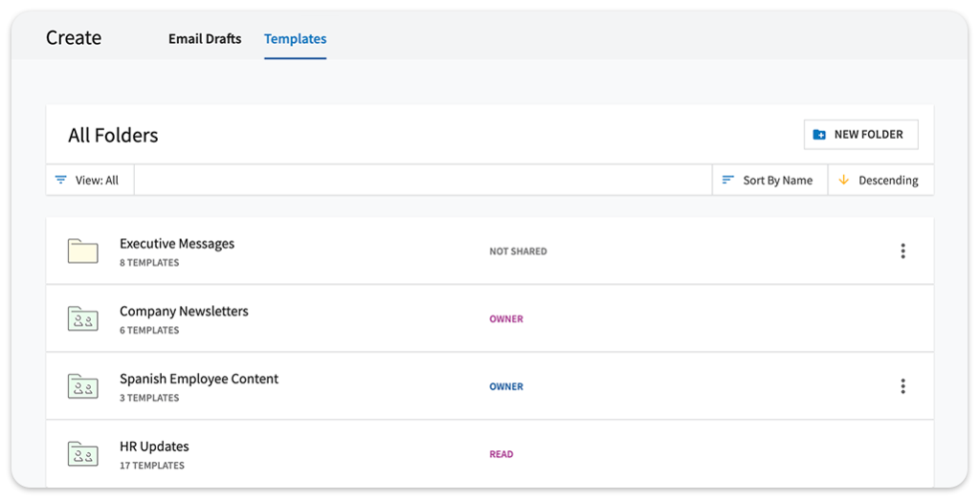Create a new folder with NEW FOLDER button

tap(861, 134)
